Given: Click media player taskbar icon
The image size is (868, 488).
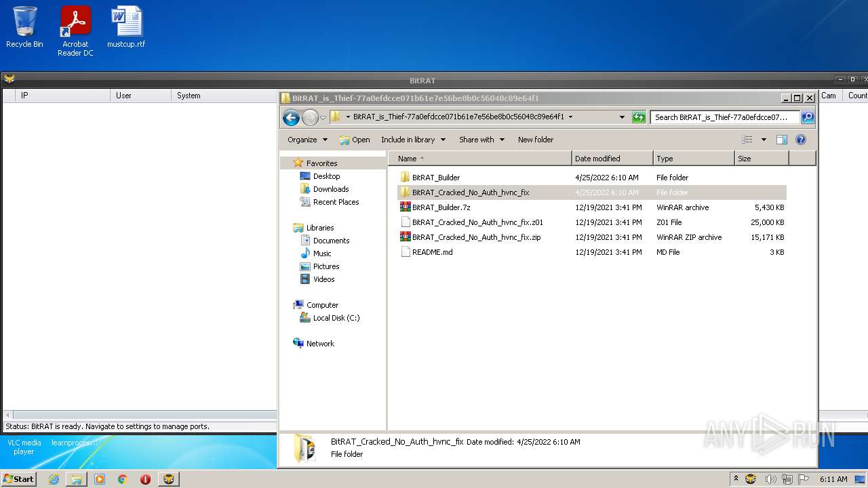Looking at the screenshot, I should click(100, 479).
